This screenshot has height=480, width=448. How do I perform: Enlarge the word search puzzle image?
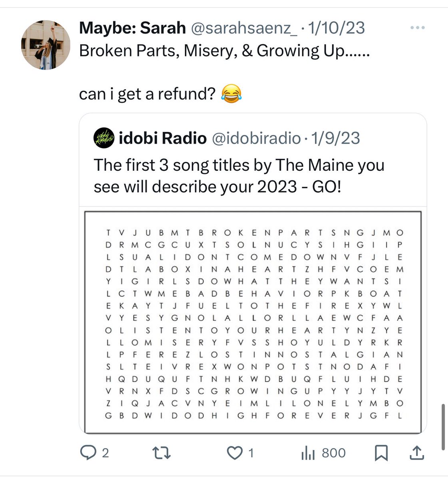[x=253, y=322]
